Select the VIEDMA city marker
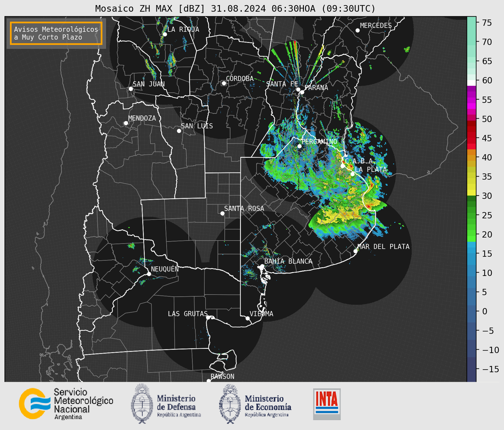Image resolution: width=504 pixels, height=430 pixels. 248,318
